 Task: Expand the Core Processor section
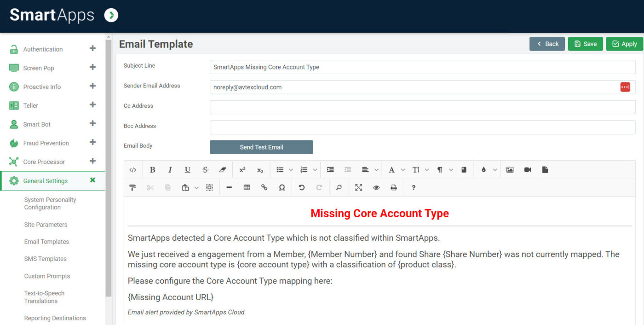coord(92,161)
